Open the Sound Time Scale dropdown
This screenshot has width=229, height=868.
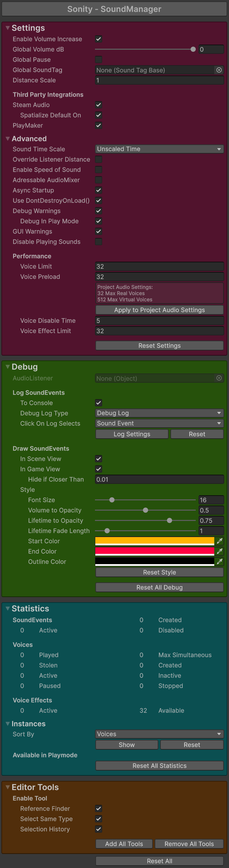(x=159, y=149)
